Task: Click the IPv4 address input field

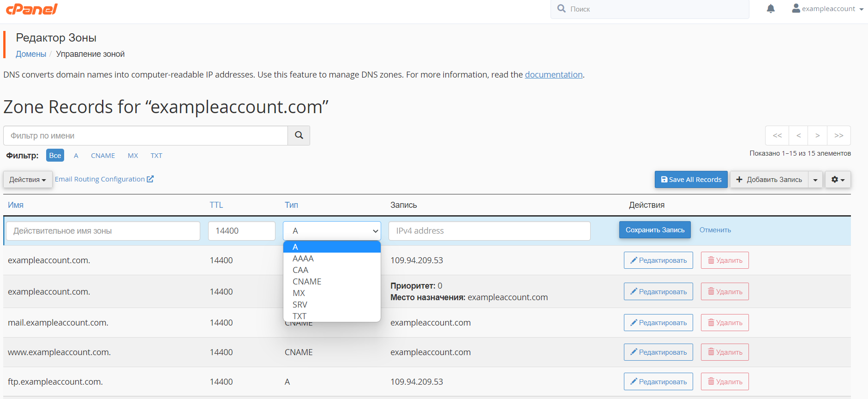Action: 489,231
